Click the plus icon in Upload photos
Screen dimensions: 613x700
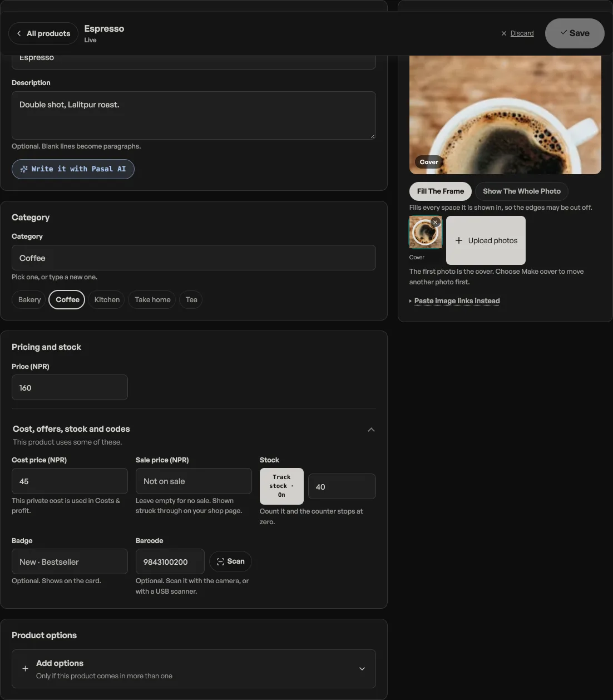[x=459, y=240]
